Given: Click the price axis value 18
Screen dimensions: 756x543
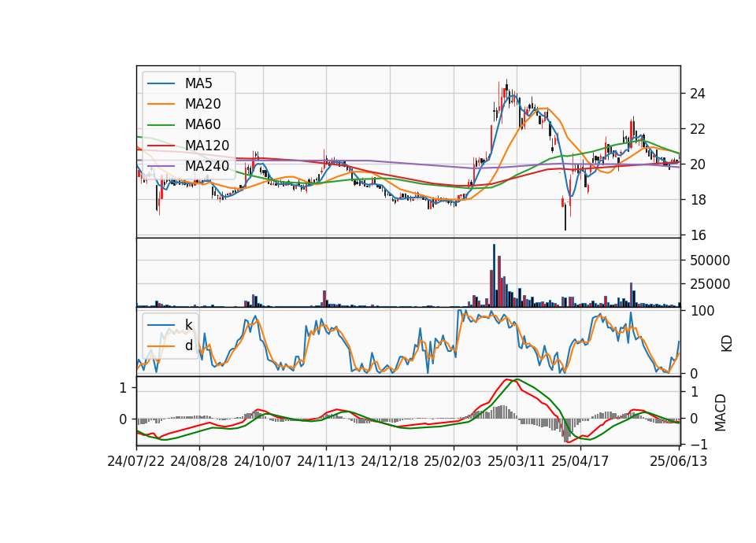Looking at the screenshot, I should click(x=698, y=200).
